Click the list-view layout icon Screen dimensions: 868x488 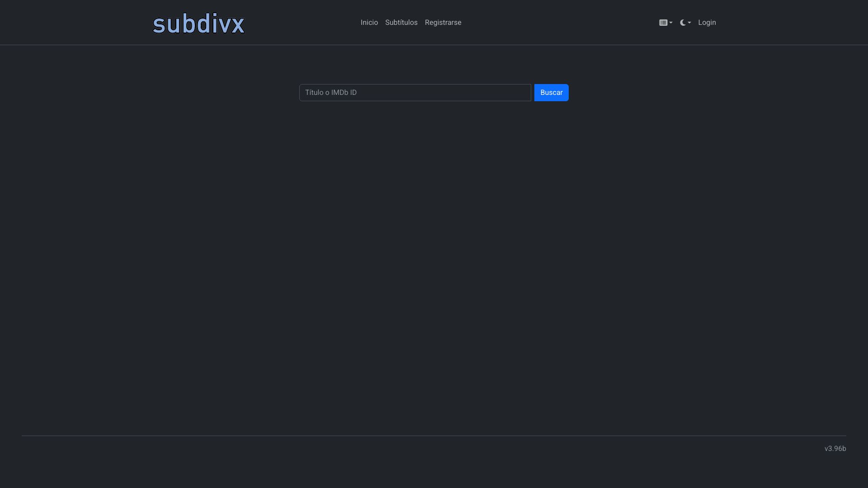[663, 23]
